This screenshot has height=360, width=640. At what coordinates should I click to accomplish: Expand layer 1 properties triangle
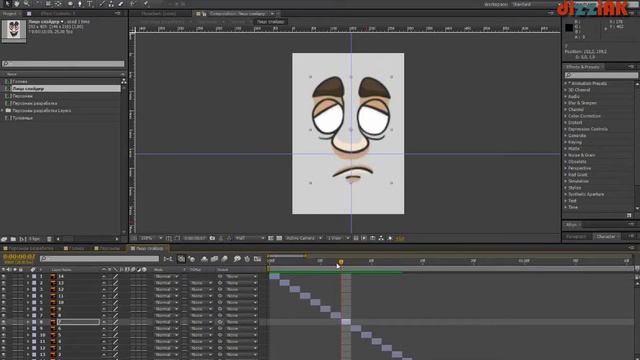(x=28, y=276)
